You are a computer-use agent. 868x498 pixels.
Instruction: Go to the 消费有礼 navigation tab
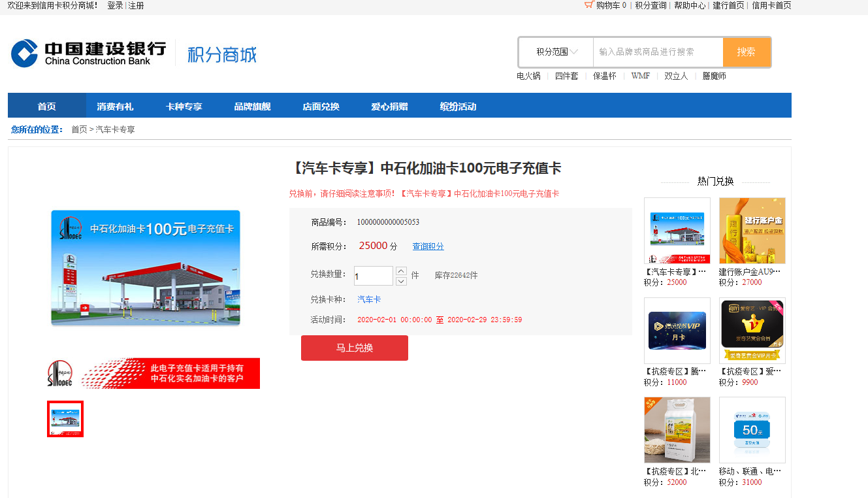[115, 107]
